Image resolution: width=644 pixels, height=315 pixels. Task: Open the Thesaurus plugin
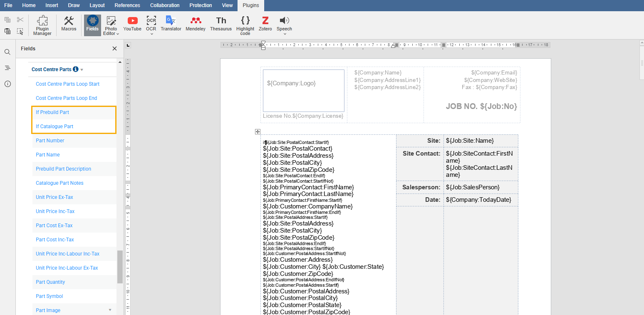[x=221, y=24]
